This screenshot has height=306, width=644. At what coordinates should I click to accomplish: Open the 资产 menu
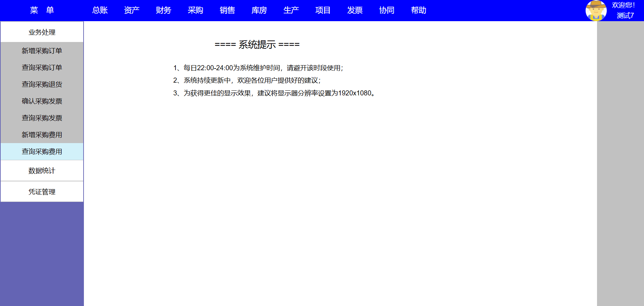click(132, 10)
